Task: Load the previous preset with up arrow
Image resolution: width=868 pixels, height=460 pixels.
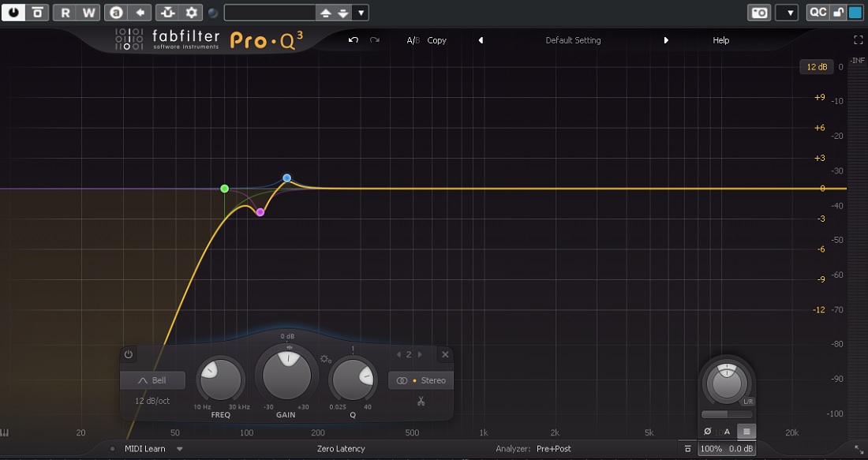Action: click(325, 13)
